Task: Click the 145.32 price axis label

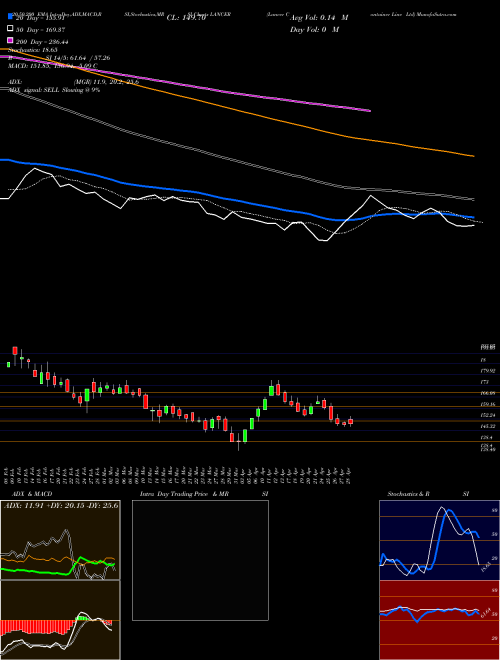Action: (487, 426)
